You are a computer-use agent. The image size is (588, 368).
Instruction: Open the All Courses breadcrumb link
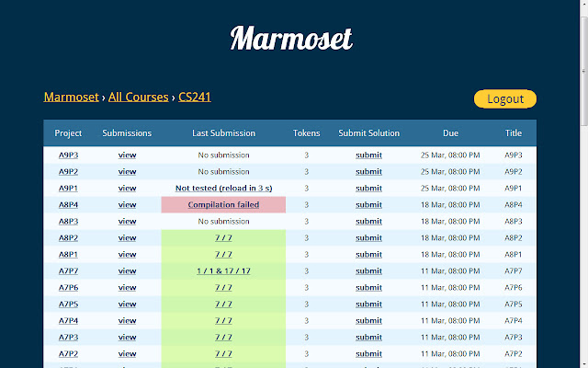[x=139, y=97]
